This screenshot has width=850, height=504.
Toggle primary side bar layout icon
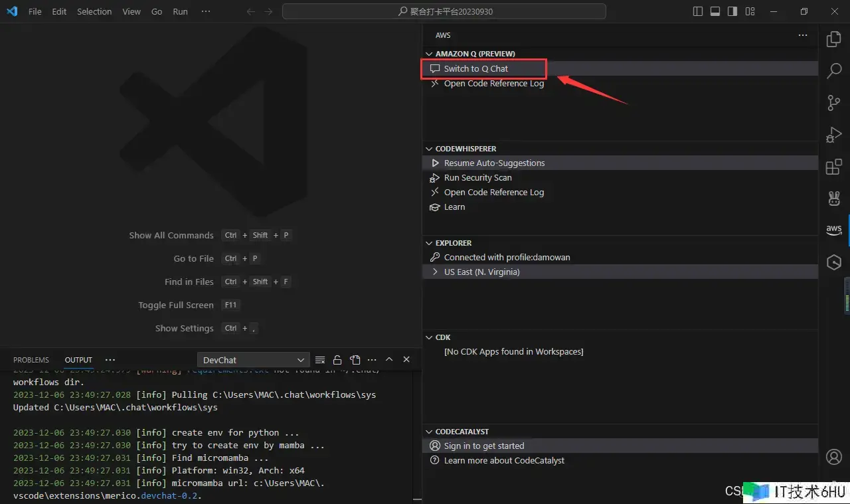pos(698,11)
